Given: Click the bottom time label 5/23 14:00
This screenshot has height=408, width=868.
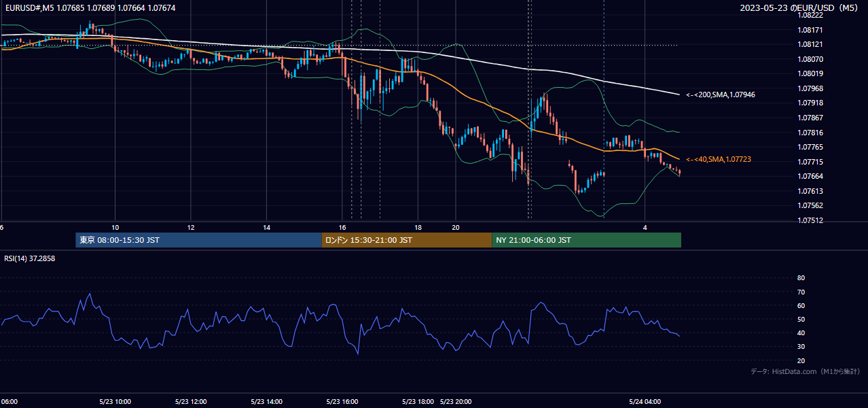Looking at the screenshot, I should click(x=266, y=401).
